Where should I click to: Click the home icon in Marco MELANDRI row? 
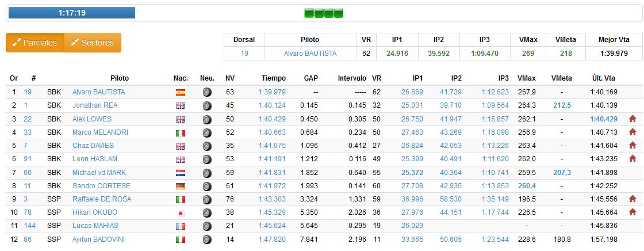coord(632,132)
